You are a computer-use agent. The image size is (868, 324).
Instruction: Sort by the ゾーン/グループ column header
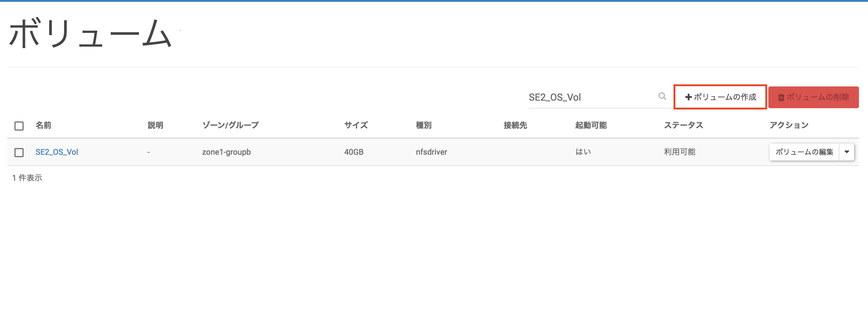point(230,125)
